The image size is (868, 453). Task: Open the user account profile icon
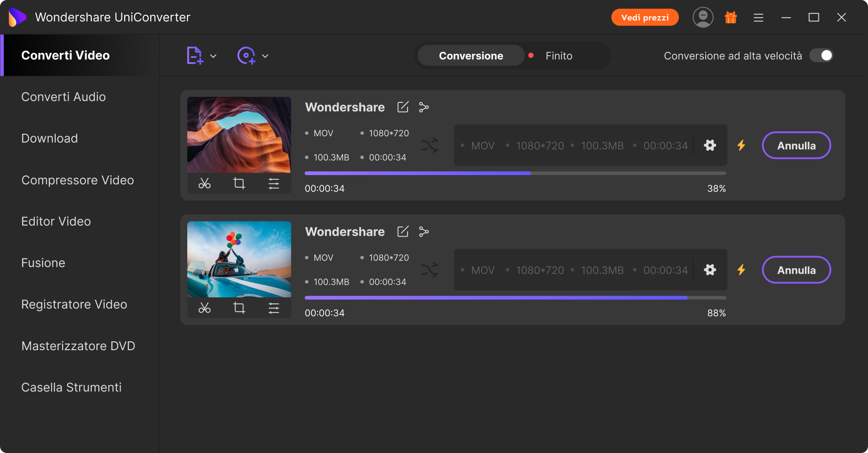[x=703, y=18]
